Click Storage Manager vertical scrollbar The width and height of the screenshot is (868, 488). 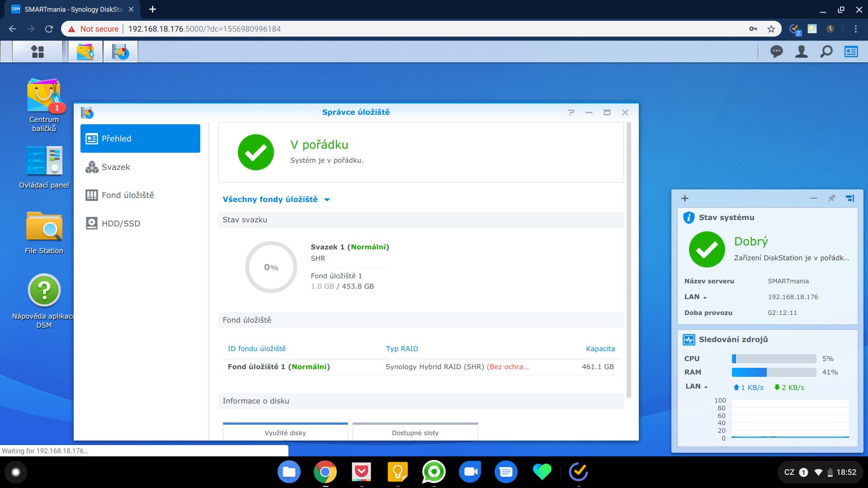click(x=629, y=260)
